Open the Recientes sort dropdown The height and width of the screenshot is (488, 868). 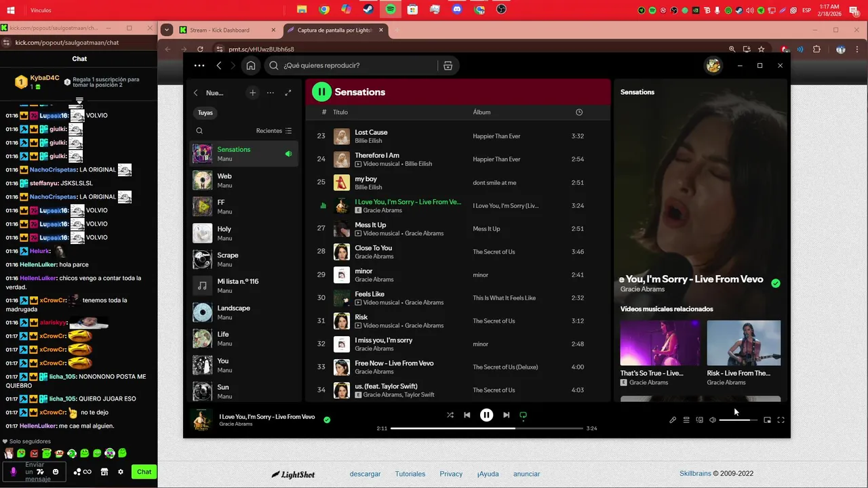click(274, 131)
